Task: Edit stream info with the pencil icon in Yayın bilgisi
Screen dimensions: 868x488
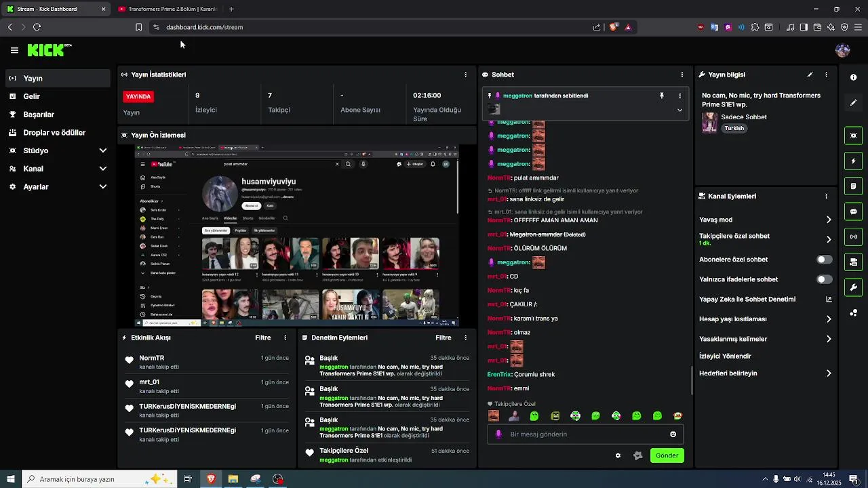Action: (810, 75)
